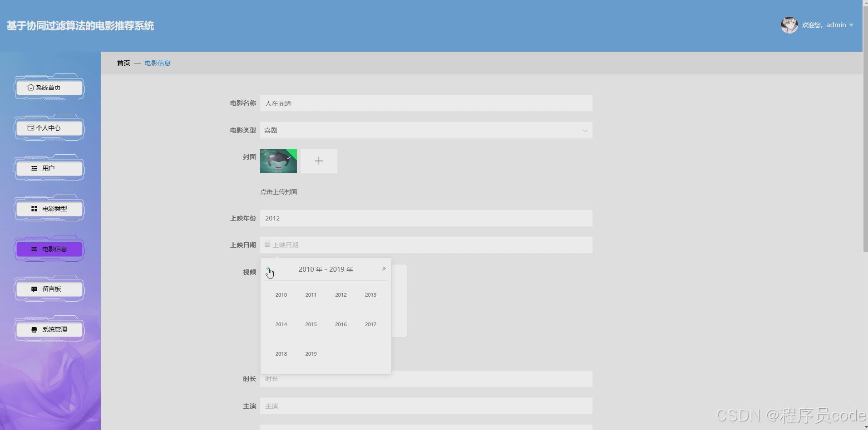Go to previous decade in year picker
868x430 pixels.
(x=268, y=269)
